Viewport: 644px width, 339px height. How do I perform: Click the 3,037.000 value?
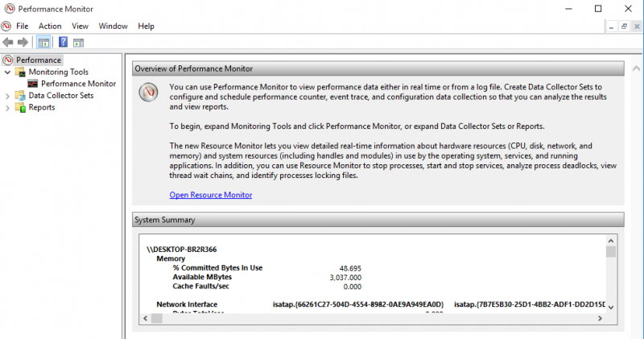[345, 278]
